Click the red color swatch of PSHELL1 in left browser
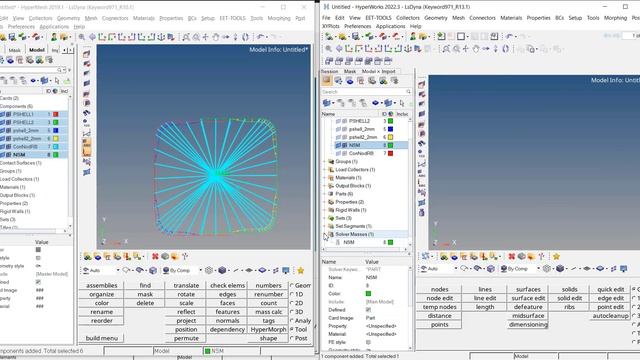Viewport: 640px width, 360px height. pyautogui.click(x=56, y=114)
